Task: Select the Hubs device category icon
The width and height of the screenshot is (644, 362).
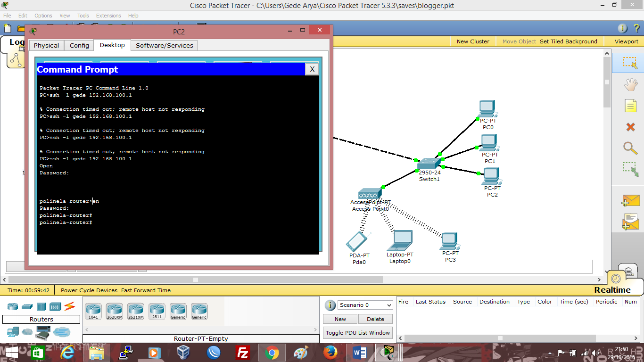Action: click(41, 306)
